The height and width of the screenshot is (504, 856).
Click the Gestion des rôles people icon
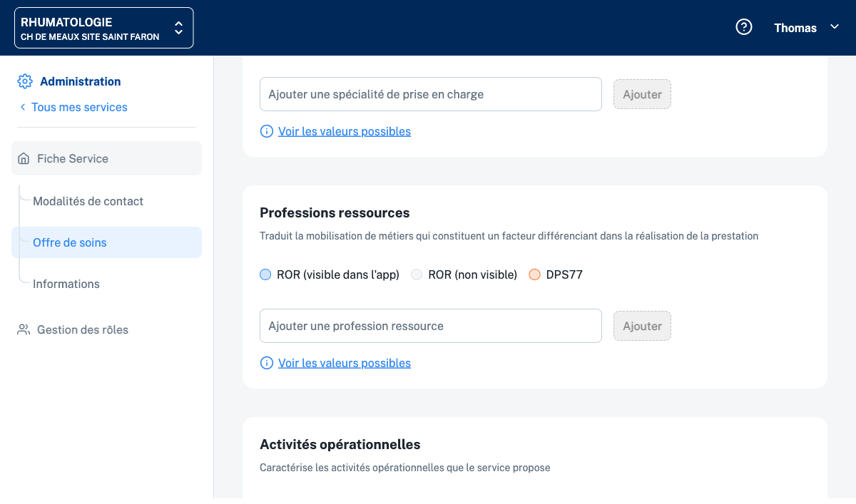(x=24, y=329)
